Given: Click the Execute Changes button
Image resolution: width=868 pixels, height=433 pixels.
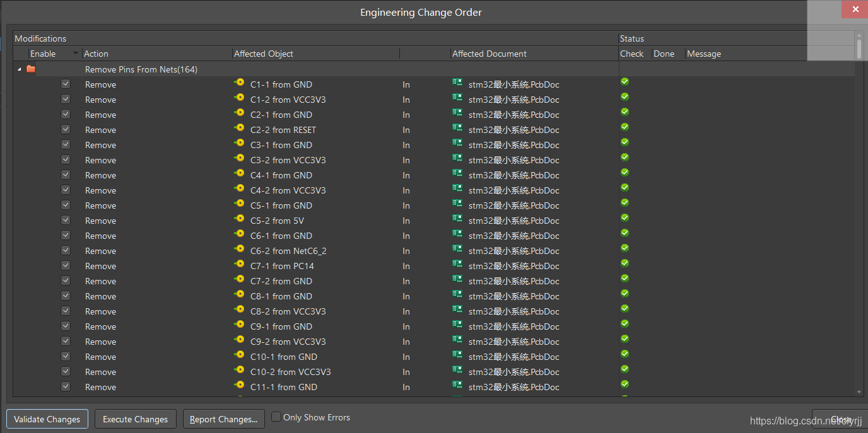Looking at the screenshot, I should click(x=135, y=419).
